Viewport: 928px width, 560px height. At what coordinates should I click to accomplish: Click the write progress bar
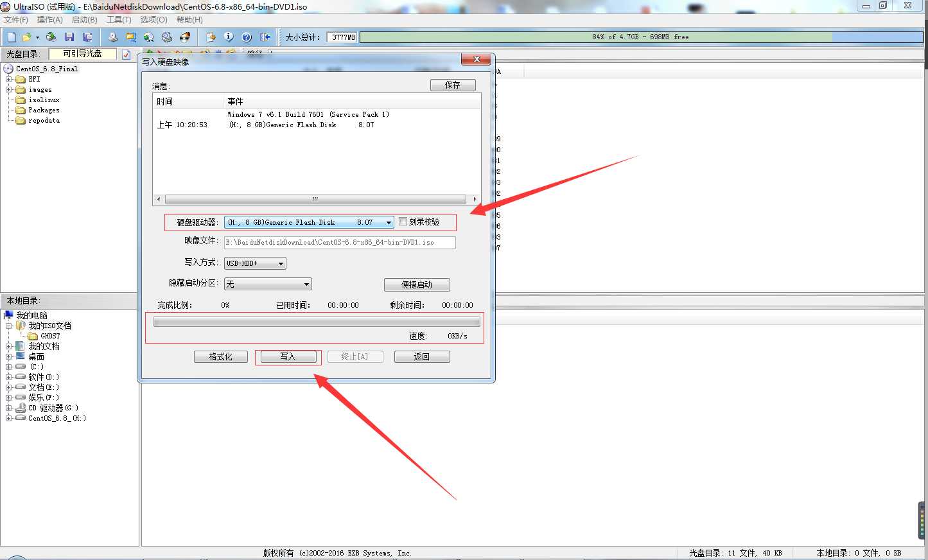pos(317,322)
